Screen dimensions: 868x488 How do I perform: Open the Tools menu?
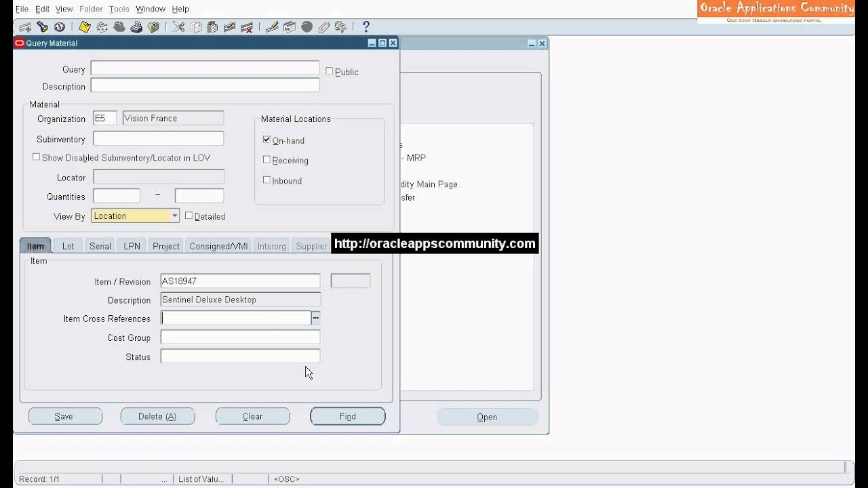(119, 9)
